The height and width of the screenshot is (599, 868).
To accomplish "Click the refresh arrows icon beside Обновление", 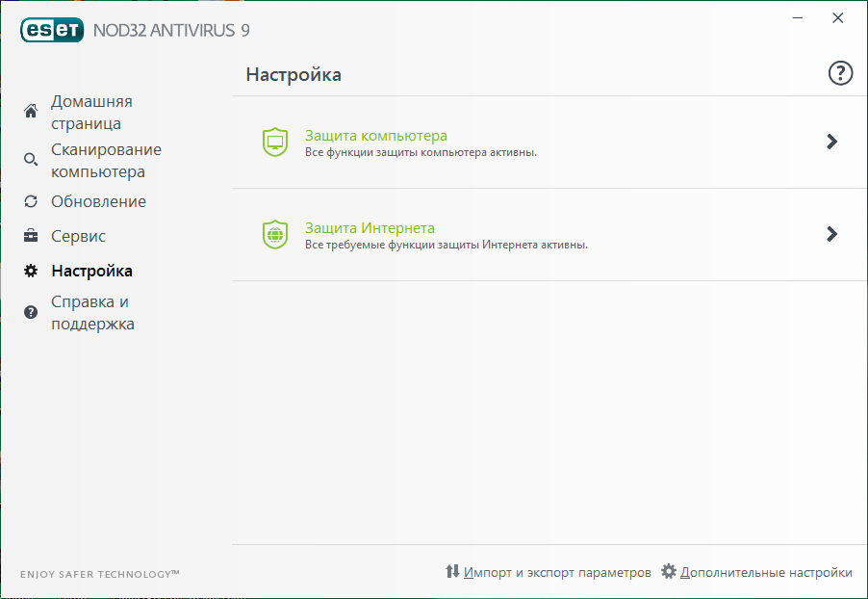I will click(31, 201).
